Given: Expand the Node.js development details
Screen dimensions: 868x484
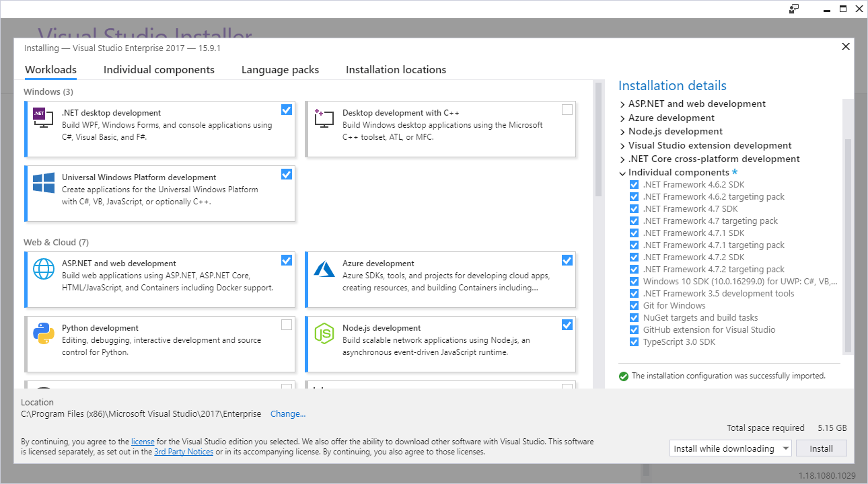Looking at the screenshot, I should [622, 131].
